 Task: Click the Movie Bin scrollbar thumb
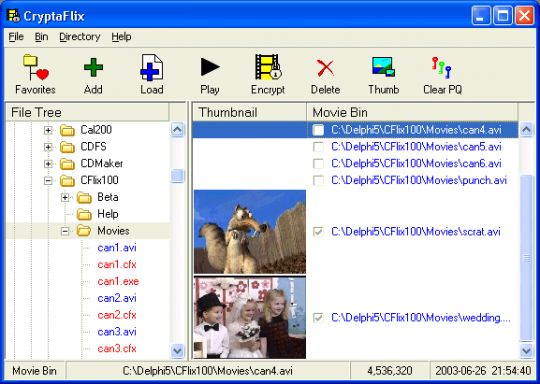click(526, 258)
